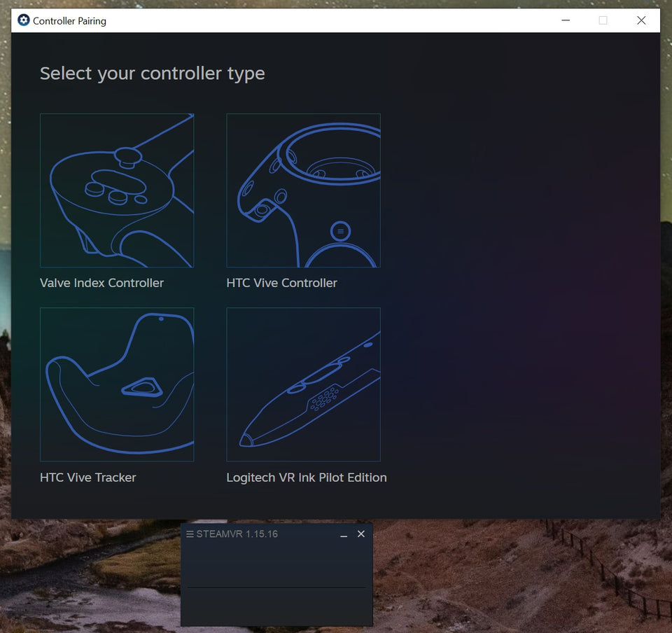The height and width of the screenshot is (633, 672).
Task: Click the STEAMVR 1.15.16 title text
Action: [x=237, y=534]
